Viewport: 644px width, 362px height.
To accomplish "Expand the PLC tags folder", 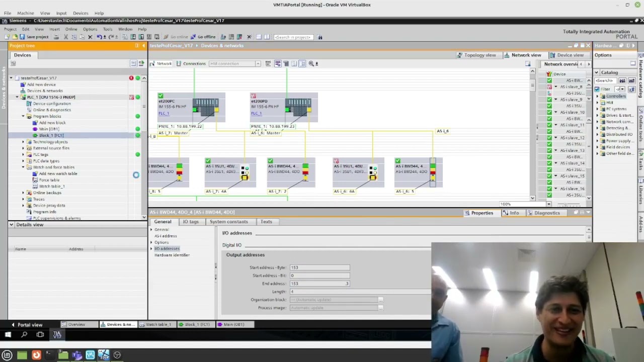I will click(23, 154).
